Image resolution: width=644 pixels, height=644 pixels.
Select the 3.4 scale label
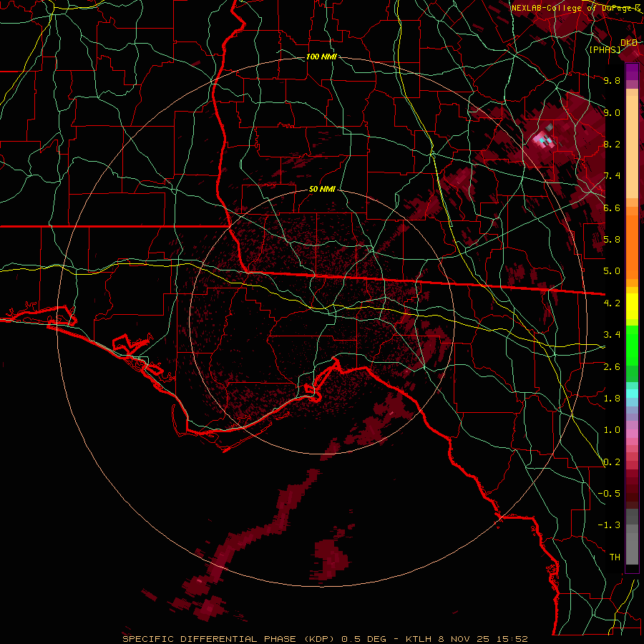612,335
